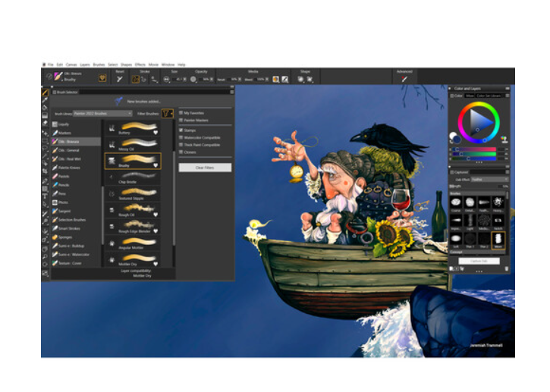Click the trash icon in Captured panel
Image resolution: width=550 pixels, height=392 pixels.
(507, 269)
